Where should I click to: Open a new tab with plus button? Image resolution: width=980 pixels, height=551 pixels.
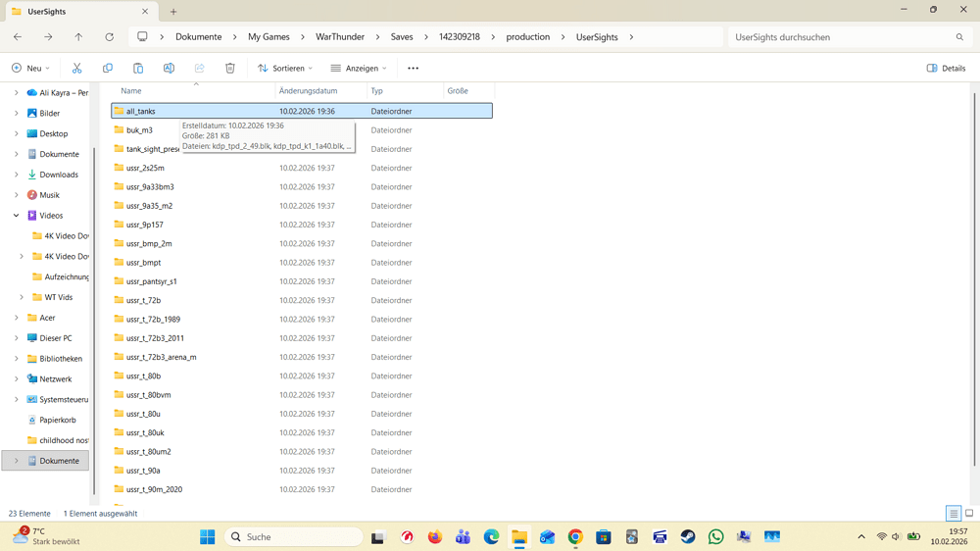coord(173,11)
